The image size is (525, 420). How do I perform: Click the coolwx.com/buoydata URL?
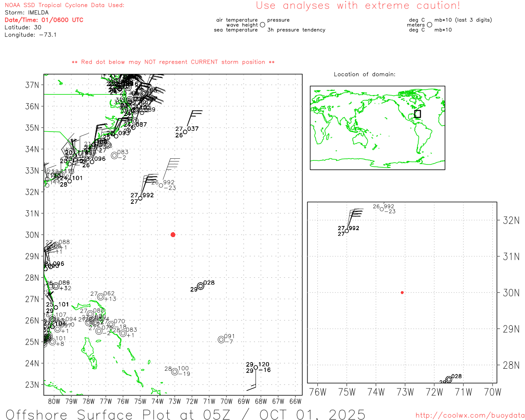tap(470, 415)
